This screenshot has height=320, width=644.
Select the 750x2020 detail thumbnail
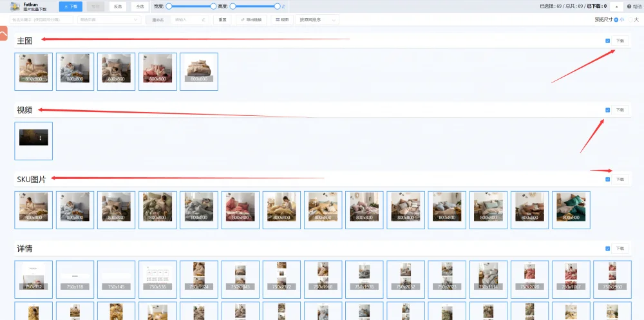coord(530,279)
